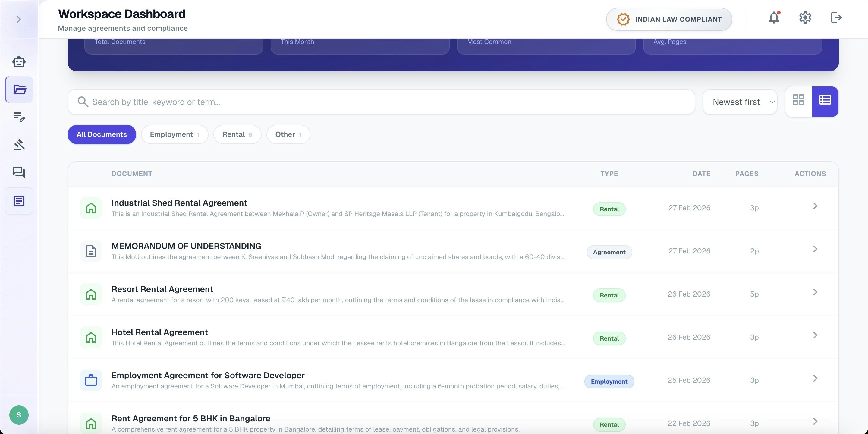Click the All Documents button
868x434 pixels.
click(x=102, y=134)
